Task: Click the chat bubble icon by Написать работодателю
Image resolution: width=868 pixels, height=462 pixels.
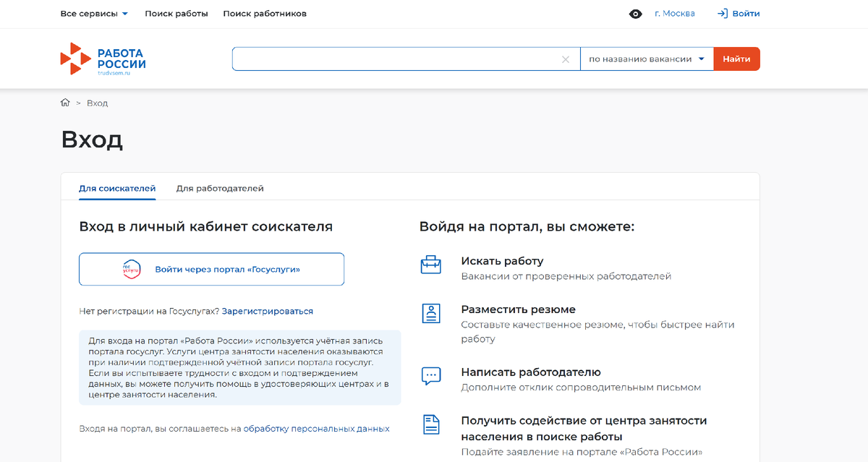Action: point(431,376)
